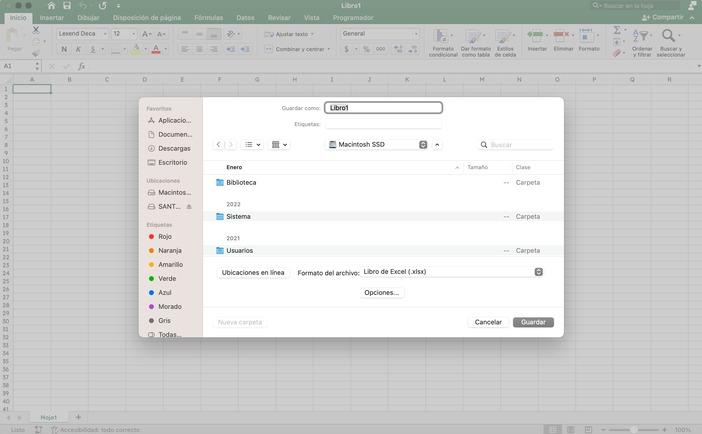Open the Fórmulas ribbon tab
Viewport: 702px width, 434px height.
click(209, 17)
